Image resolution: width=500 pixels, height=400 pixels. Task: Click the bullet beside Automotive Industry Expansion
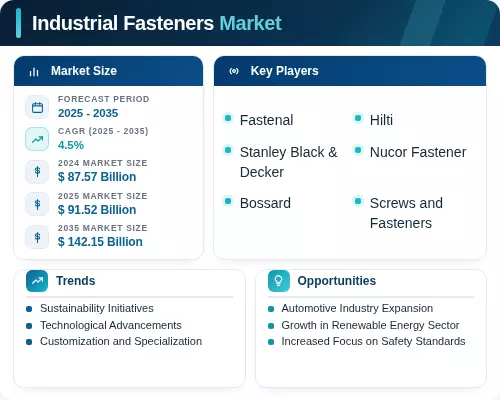271,309
